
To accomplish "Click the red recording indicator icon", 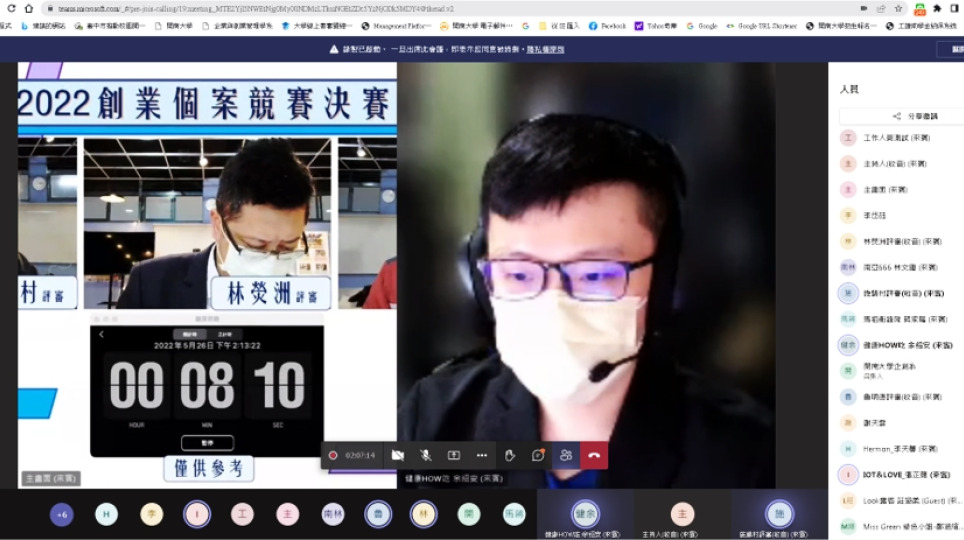I will click(x=333, y=455).
